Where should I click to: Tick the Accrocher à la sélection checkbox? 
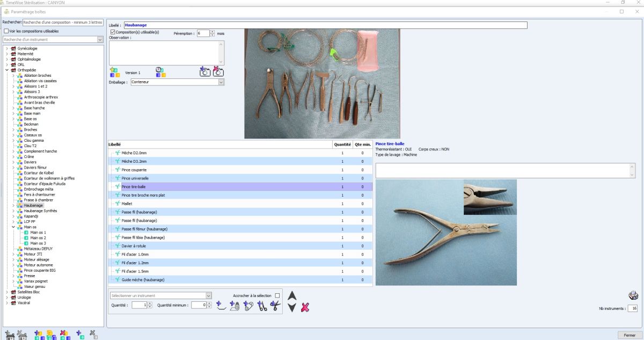click(277, 295)
